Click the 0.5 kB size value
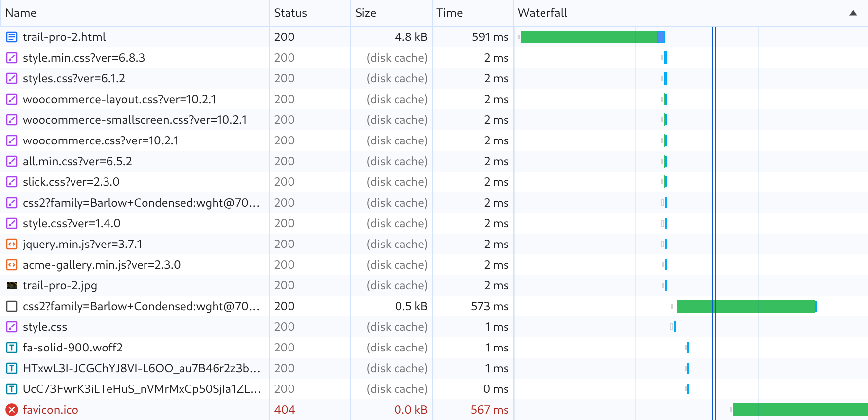The width and height of the screenshot is (868, 420). click(x=411, y=306)
